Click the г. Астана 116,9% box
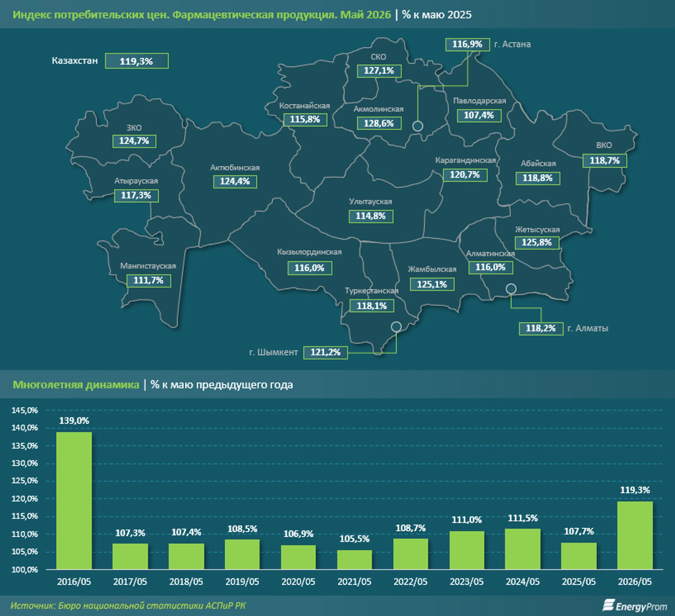 467,44
